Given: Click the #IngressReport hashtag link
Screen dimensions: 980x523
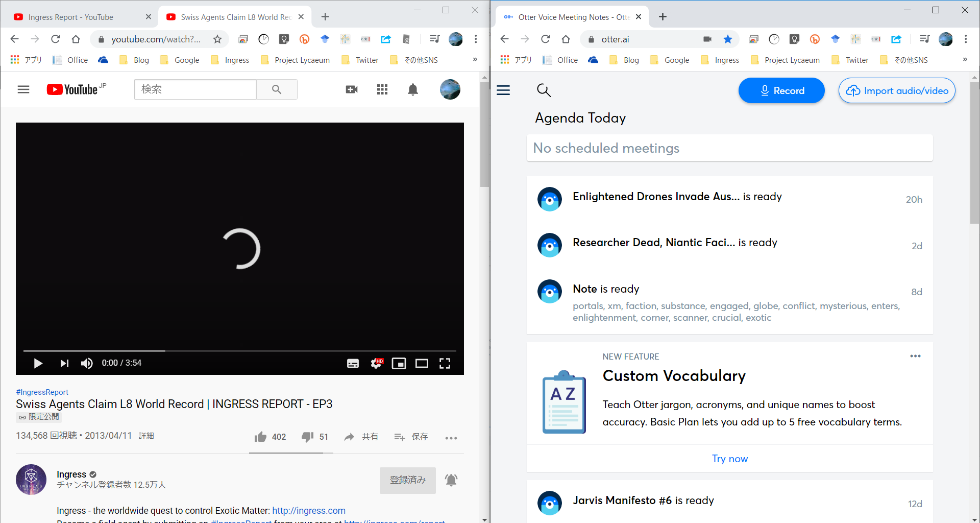Looking at the screenshot, I should [42, 392].
